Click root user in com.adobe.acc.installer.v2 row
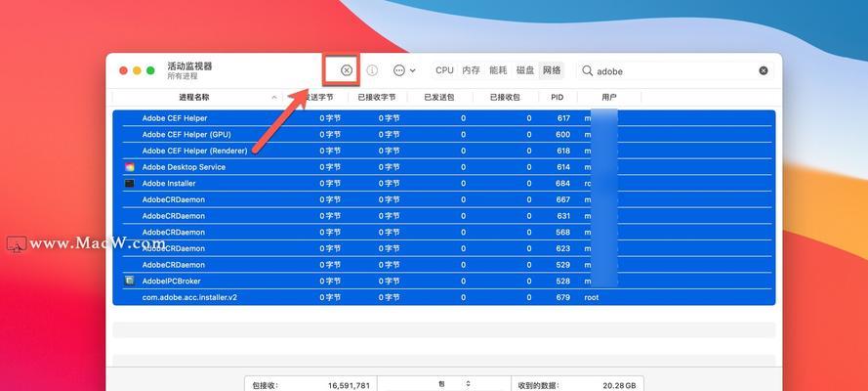The width and height of the screenshot is (868, 391). [x=592, y=297]
